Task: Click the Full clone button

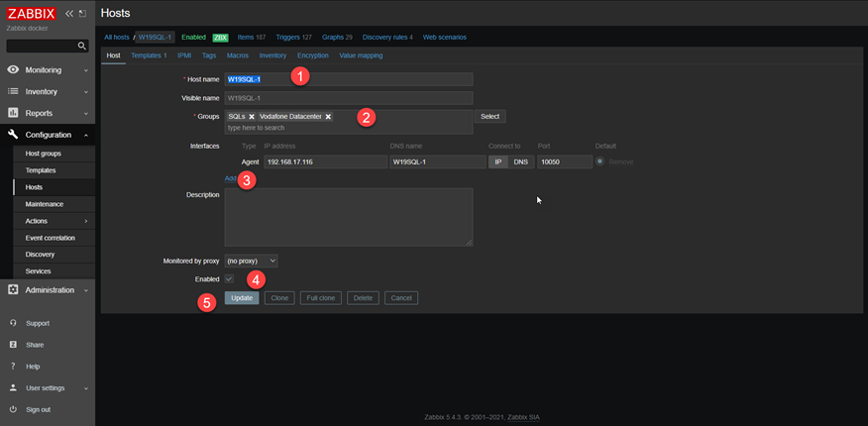Action: [321, 297]
